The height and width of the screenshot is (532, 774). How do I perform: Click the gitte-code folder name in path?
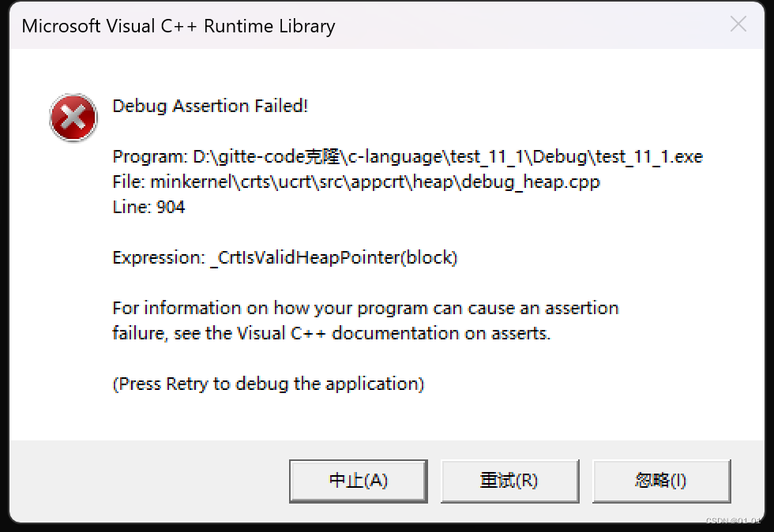(253, 156)
